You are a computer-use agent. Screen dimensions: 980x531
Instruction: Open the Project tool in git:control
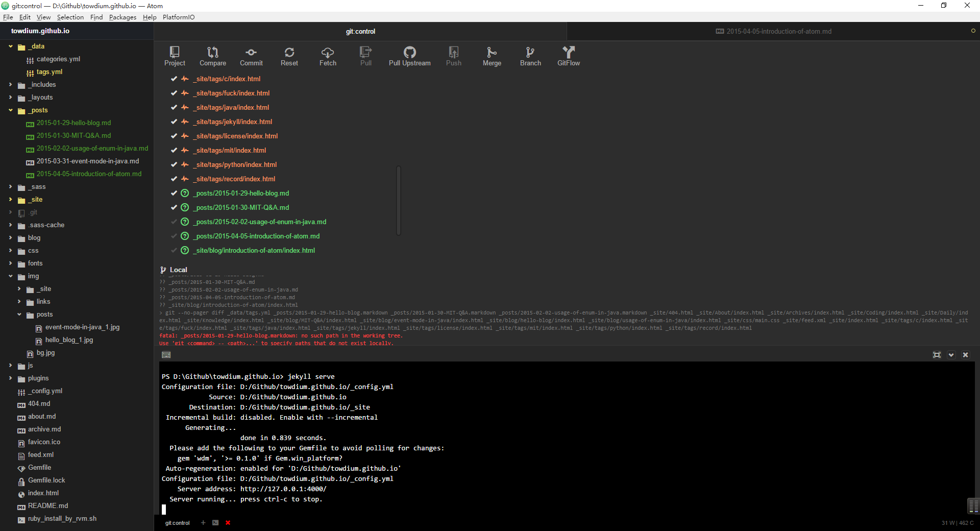(175, 56)
